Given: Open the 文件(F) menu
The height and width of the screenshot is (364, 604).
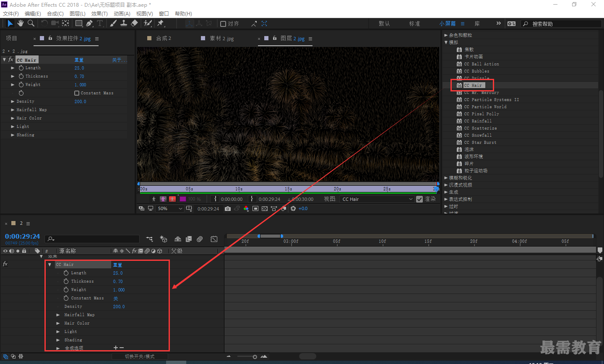Looking at the screenshot, I should (11, 14).
